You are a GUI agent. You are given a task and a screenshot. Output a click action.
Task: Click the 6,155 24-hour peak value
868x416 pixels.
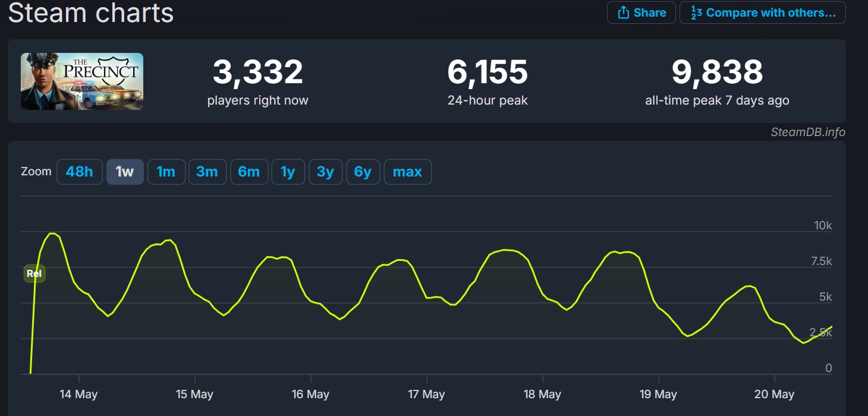[x=488, y=72]
